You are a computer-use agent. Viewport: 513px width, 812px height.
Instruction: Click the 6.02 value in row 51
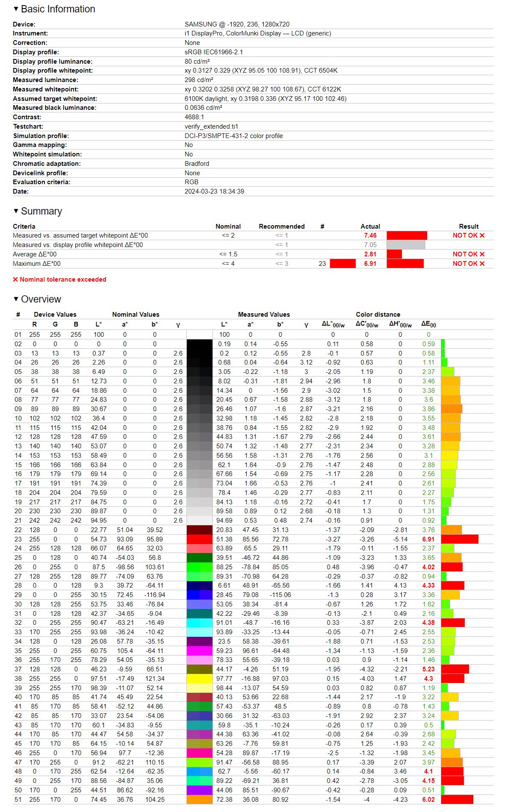[x=428, y=800]
